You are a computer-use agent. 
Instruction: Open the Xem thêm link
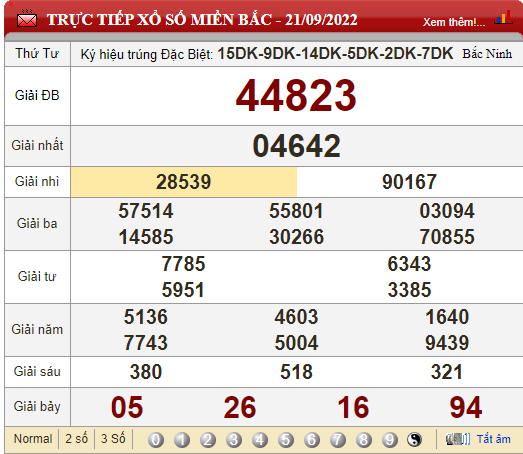pos(454,22)
